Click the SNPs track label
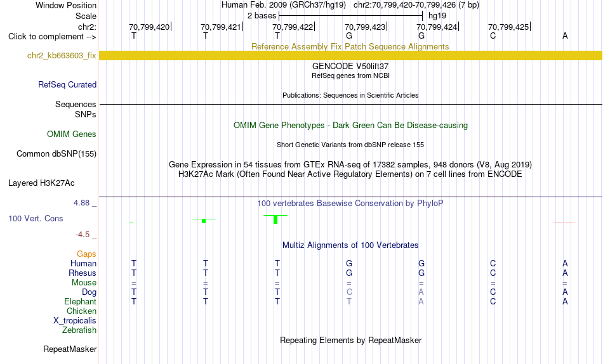Viewport: 603px width, 364px height. pos(86,114)
